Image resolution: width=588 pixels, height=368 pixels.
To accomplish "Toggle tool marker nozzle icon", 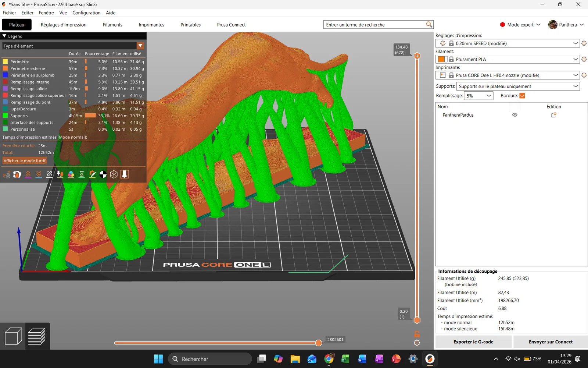I will (x=125, y=174).
